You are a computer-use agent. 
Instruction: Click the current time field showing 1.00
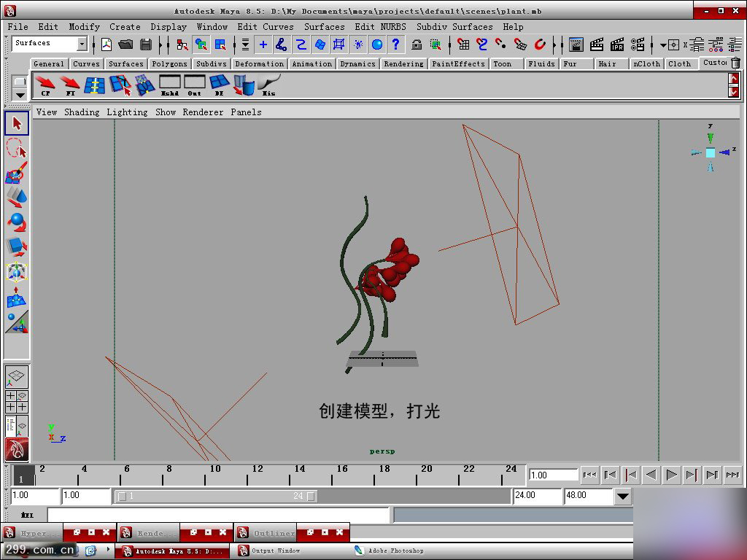coord(551,475)
